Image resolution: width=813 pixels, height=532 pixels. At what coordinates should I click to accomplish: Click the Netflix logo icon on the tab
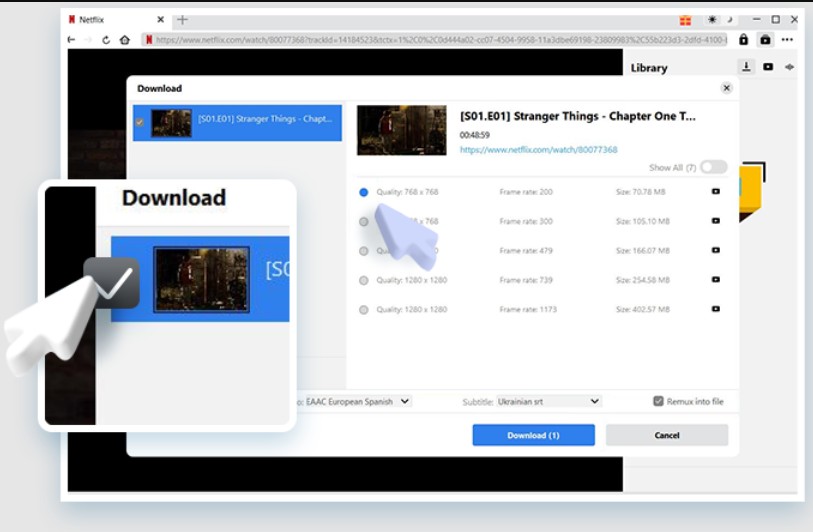(72, 20)
